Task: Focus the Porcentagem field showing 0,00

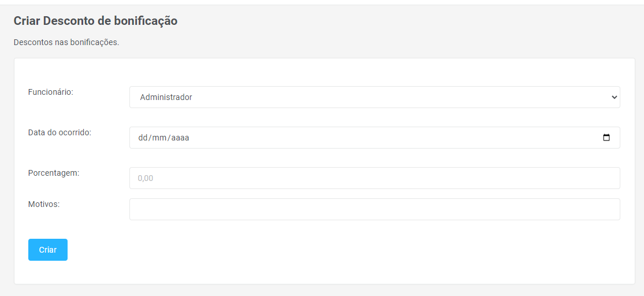Action: click(374, 178)
